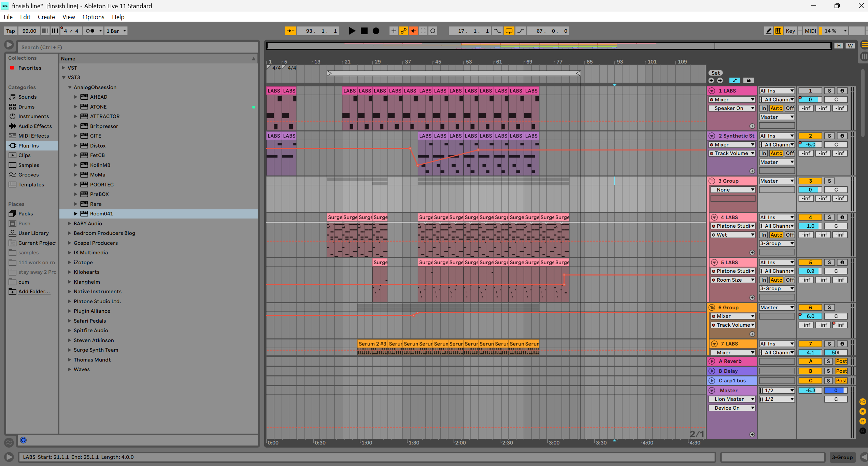Click the Tap tempo button
Image resolution: width=868 pixels, height=466 pixels.
point(11,31)
